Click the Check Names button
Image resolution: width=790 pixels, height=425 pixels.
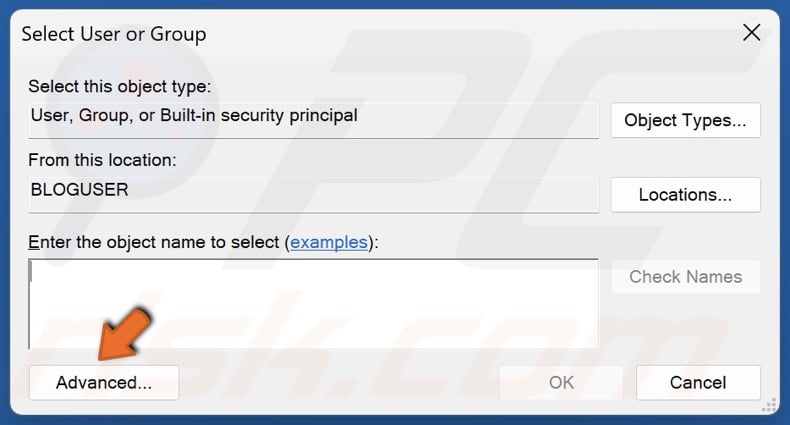coord(685,277)
